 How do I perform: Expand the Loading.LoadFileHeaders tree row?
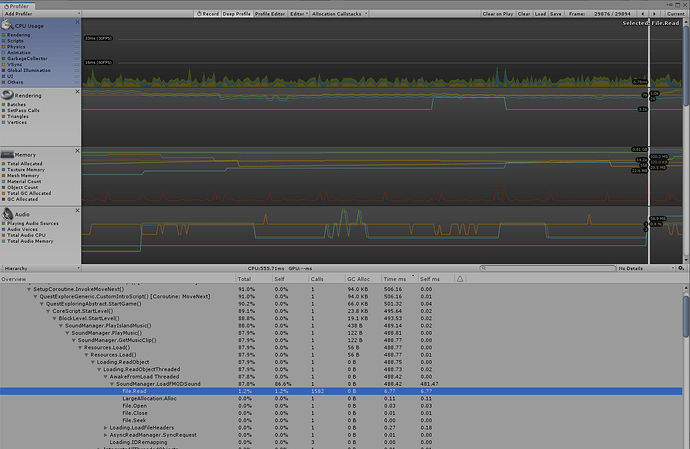tap(106, 427)
